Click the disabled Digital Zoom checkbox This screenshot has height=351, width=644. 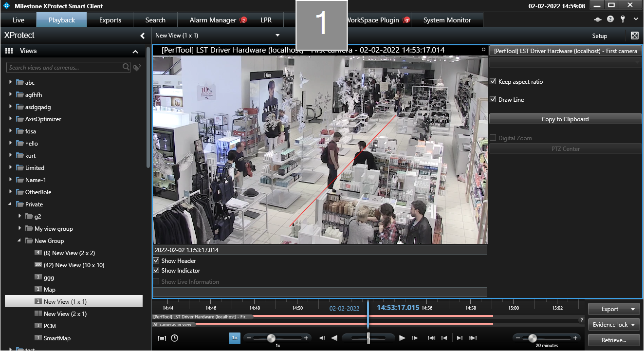click(x=493, y=138)
